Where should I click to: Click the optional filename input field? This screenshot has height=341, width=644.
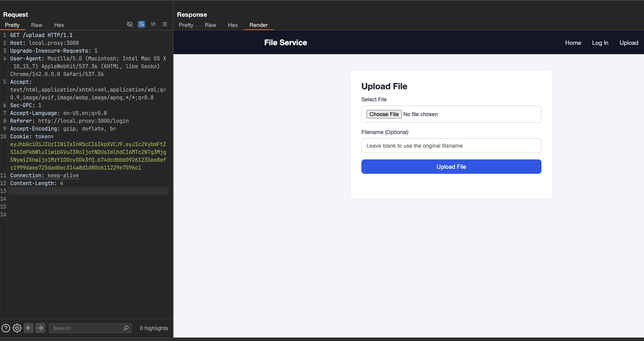click(451, 146)
